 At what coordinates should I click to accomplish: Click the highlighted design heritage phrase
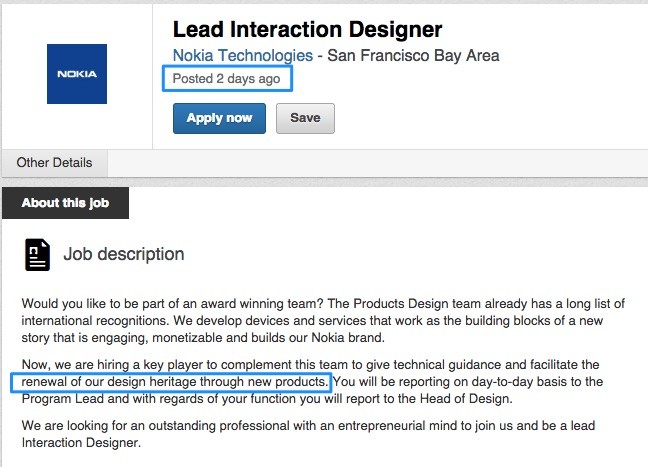169,383
